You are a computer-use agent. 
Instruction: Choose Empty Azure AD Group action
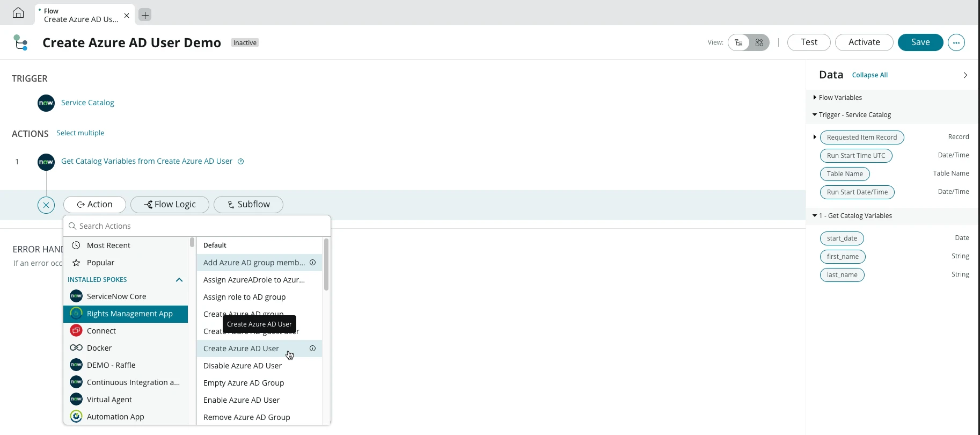(259, 383)
